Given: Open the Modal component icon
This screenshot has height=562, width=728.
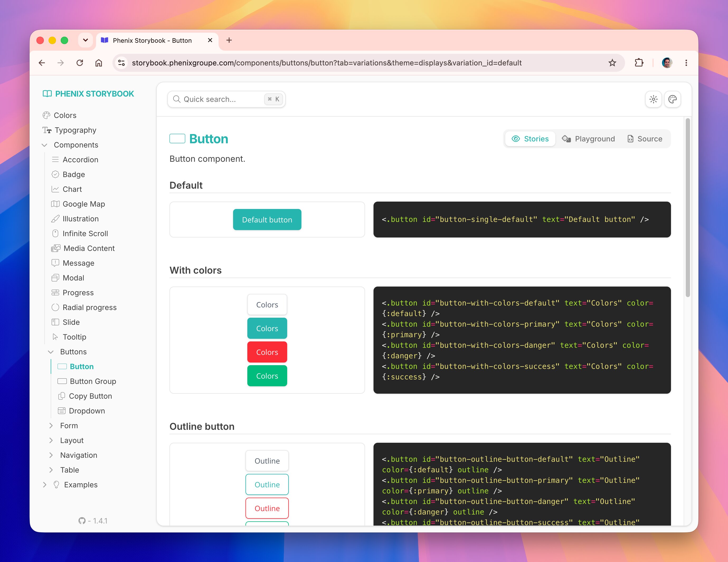Looking at the screenshot, I should (x=55, y=278).
